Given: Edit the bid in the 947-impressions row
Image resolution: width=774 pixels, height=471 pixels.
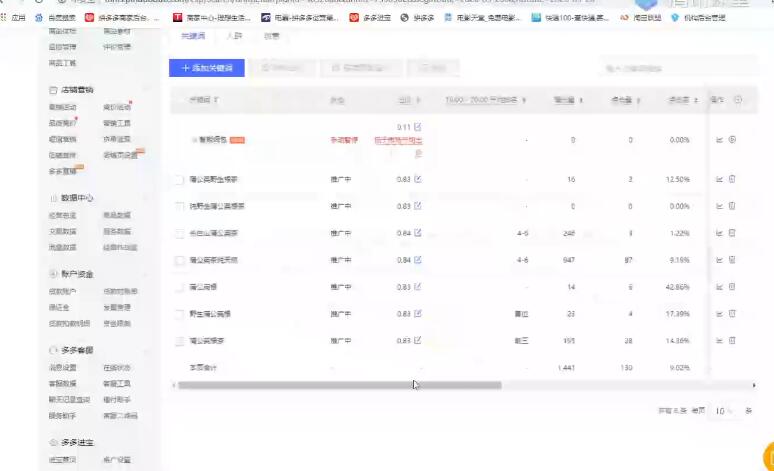Looking at the screenshot, I should (x=417, y=260).
